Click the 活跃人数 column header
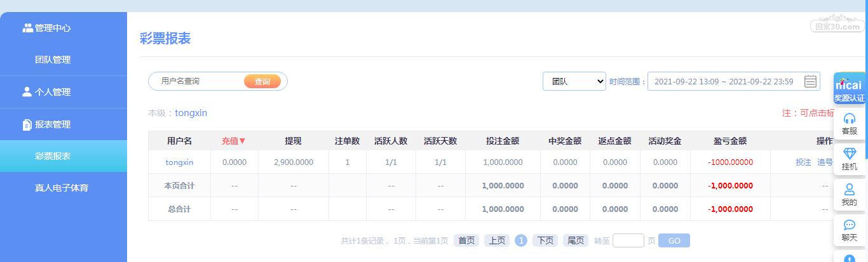 point(391,141)
